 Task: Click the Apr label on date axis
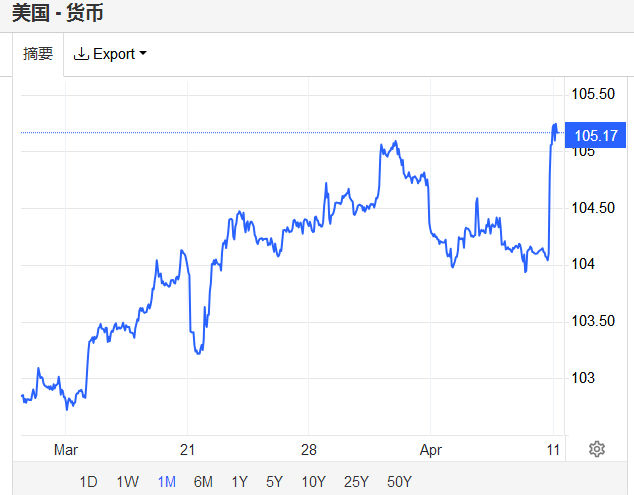(431, 449)
